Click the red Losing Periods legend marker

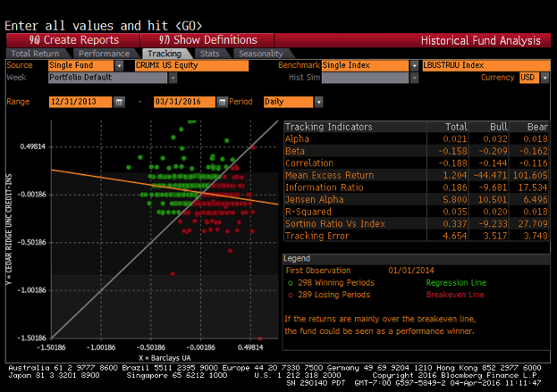(289, 294)
